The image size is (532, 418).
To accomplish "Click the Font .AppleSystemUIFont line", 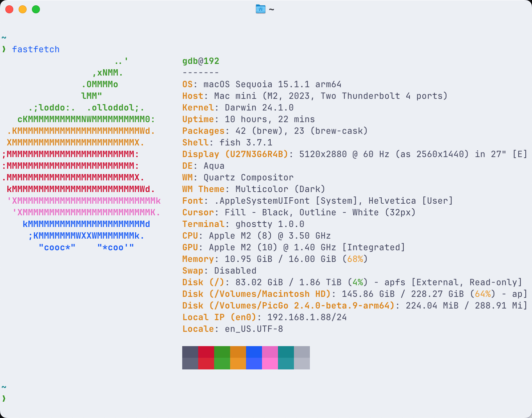I will pyautogui.click(x=318, y=201).
